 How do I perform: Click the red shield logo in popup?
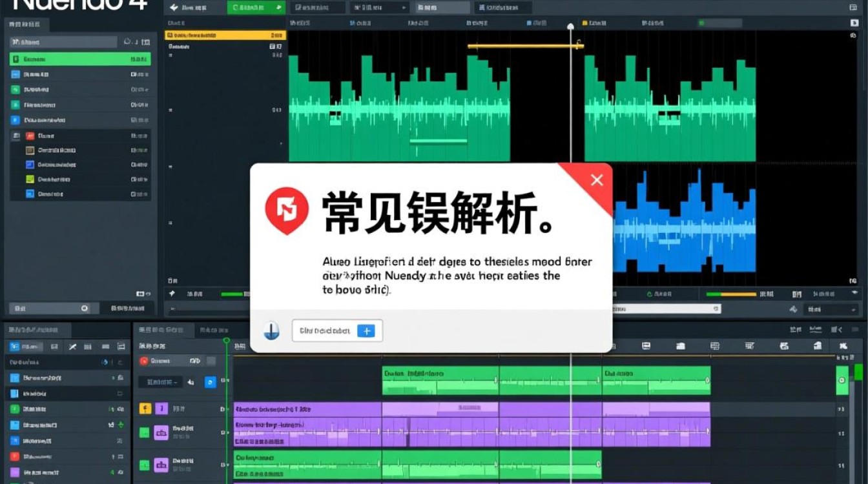[x=287, y=210]
